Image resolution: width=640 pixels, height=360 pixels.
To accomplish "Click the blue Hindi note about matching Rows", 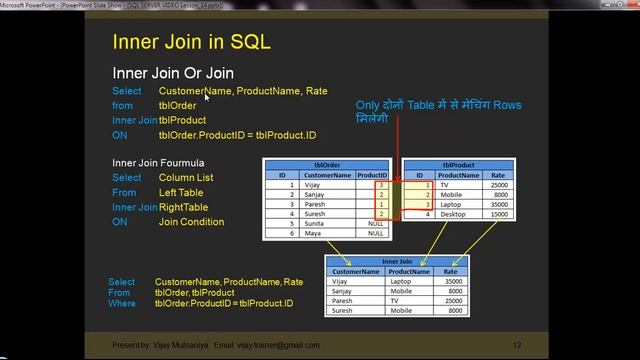I will click(438, 111).
